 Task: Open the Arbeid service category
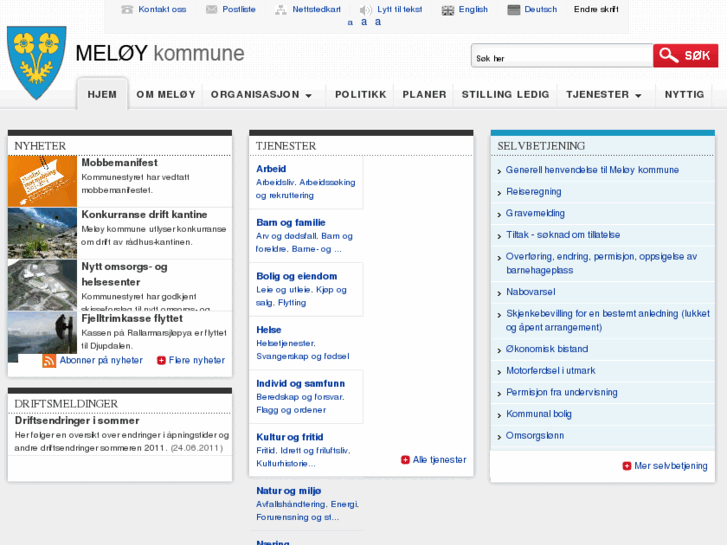[x=271, y=169]
